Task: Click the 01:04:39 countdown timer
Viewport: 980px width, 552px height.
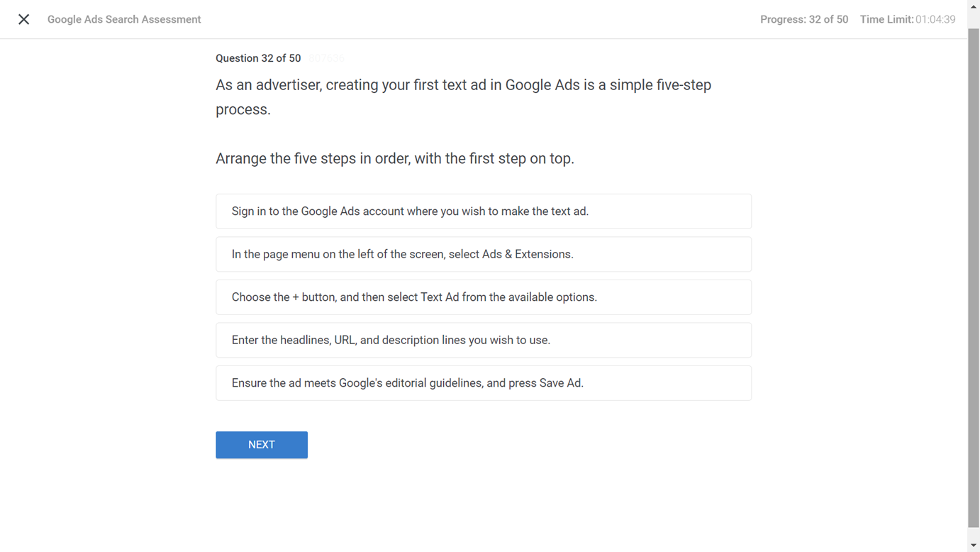Action: pos(935,19)
